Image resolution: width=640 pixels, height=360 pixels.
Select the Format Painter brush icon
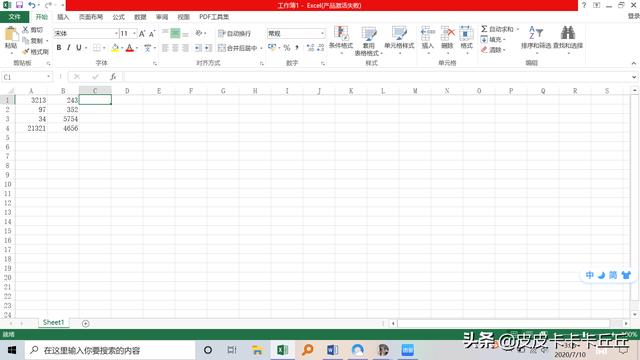pyautogui.click(x=26, y=52)
